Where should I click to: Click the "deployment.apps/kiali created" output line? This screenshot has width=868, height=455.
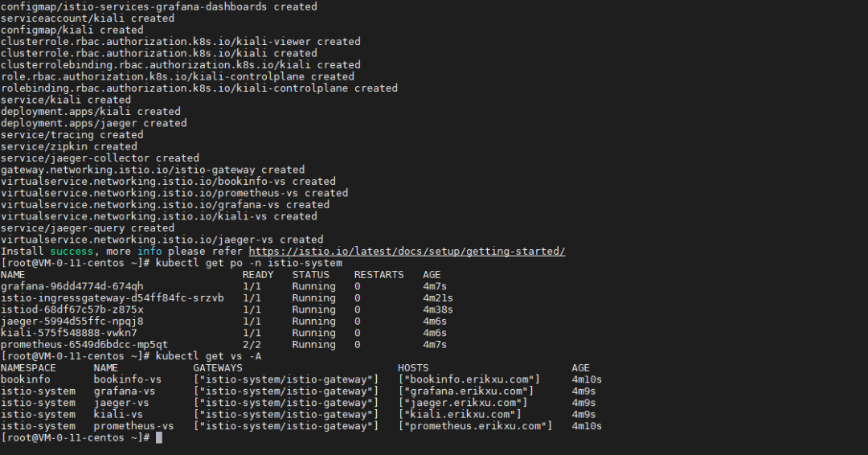(91, 112)
